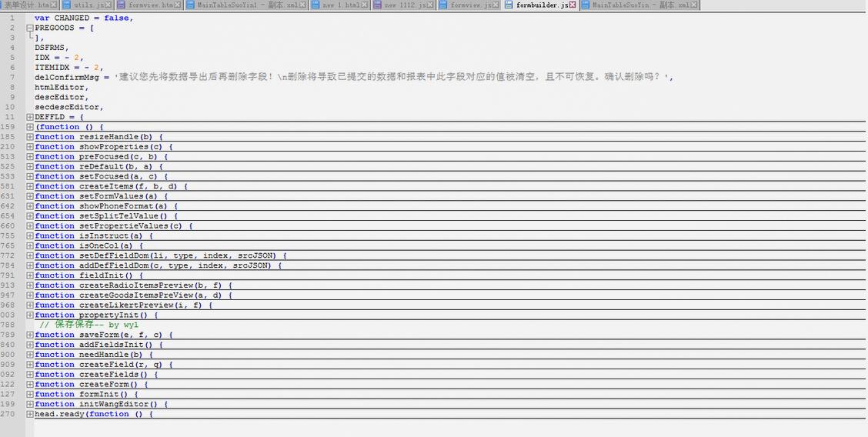Expand function createGoodsItemsPreView(a, d)

(x=30, y=295)
